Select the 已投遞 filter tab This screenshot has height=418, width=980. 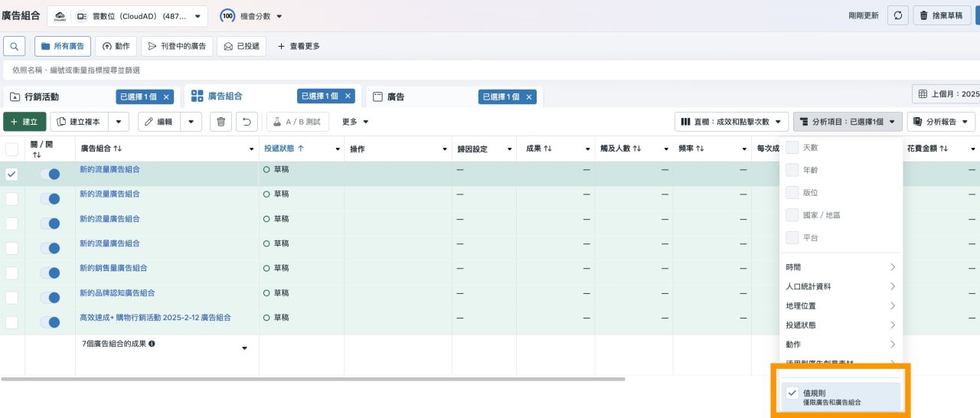(241, 46)
